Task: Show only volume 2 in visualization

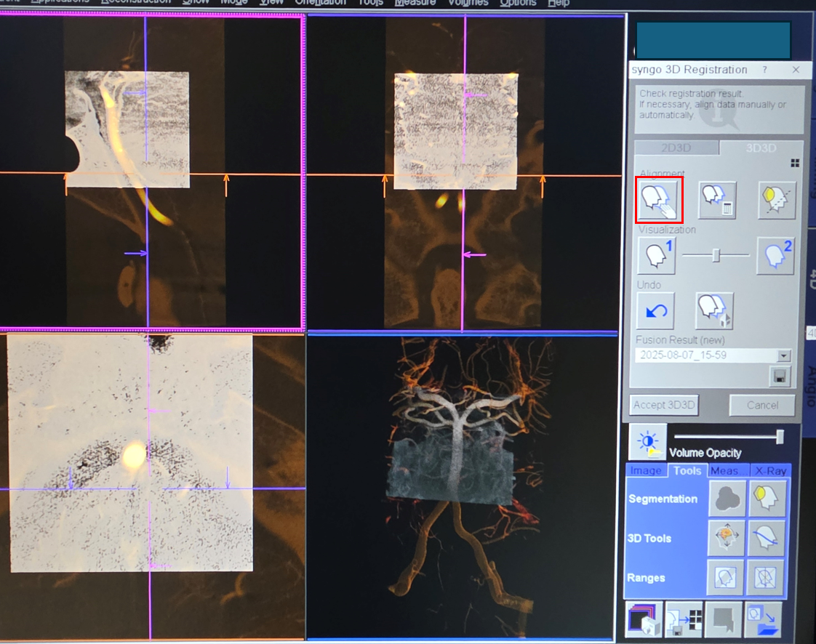Action: coord(775,256)
